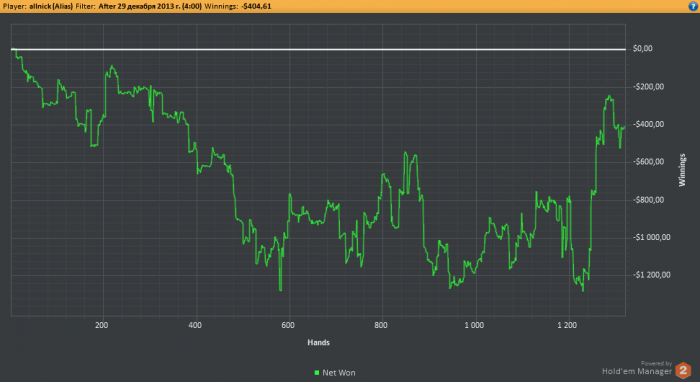The height and width of the screenshot is (382, 700).
Task: Click the Powered by text
Action: pos(656,364)
